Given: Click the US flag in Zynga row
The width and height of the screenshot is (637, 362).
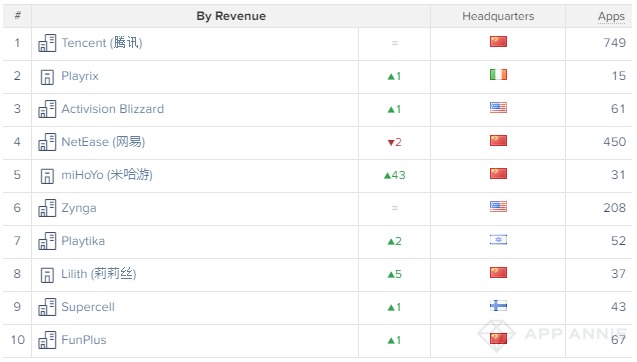Looking at the screenshot, I should pyautogui.click(x=498, y=207).
